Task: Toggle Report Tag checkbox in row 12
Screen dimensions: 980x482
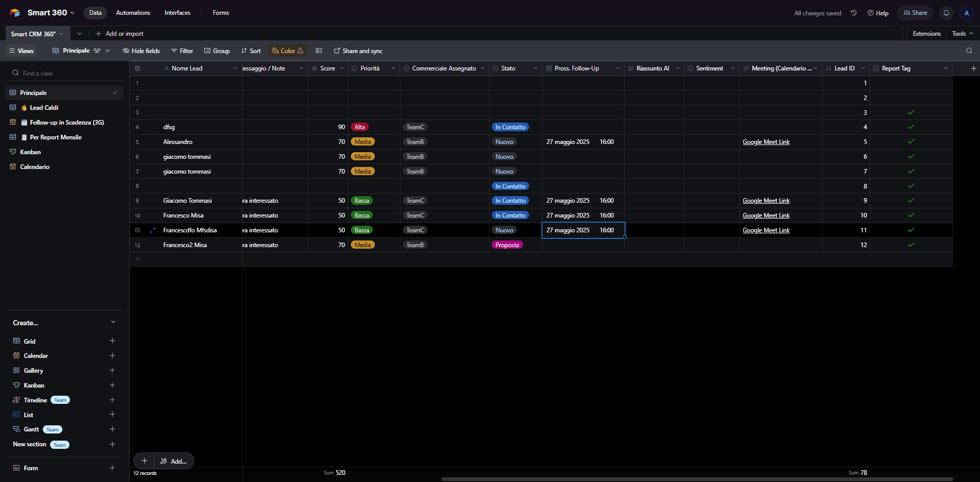Action: (911, 245)
